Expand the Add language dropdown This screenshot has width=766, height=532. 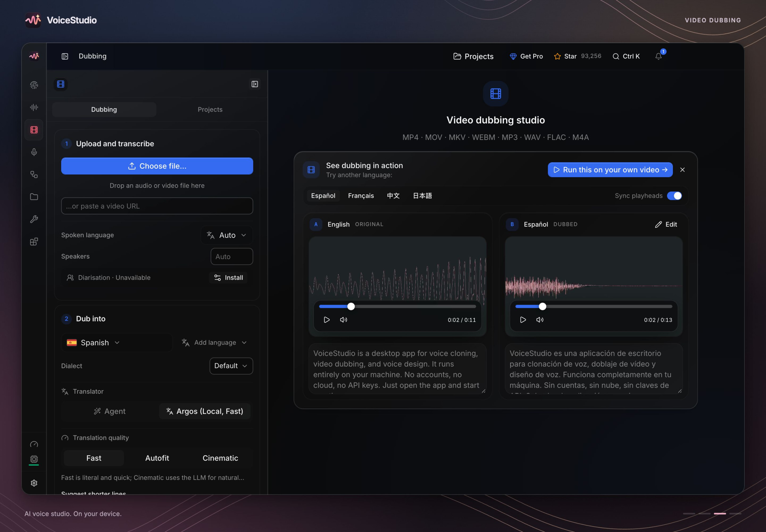tap(214, 343)
